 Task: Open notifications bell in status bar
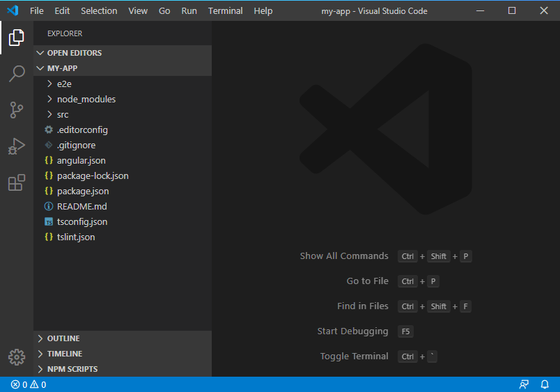coord(545,384)
